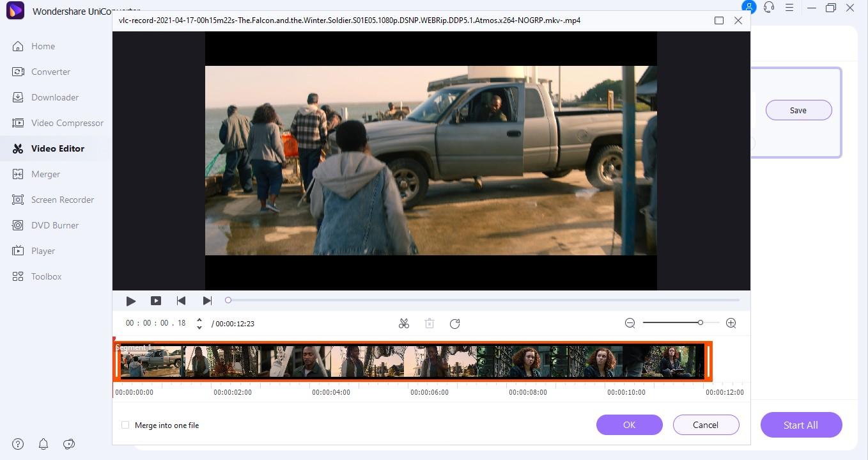Click the Wondershare UniConverter logo
Viewport: 868px width, 460px height.
[x=15, y=10]
